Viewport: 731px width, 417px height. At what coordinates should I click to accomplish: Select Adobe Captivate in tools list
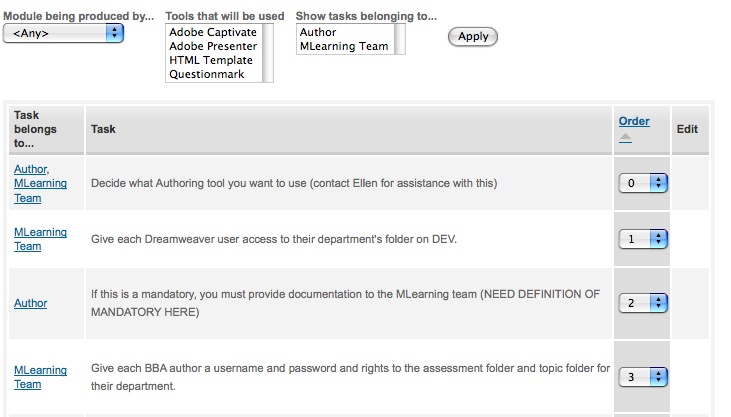tap(214, 32)
